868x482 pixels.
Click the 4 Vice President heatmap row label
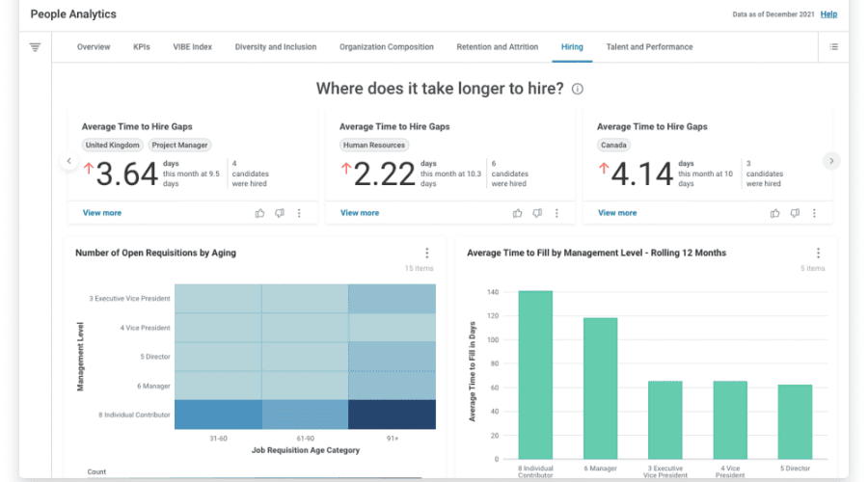[x=145, y=328]
